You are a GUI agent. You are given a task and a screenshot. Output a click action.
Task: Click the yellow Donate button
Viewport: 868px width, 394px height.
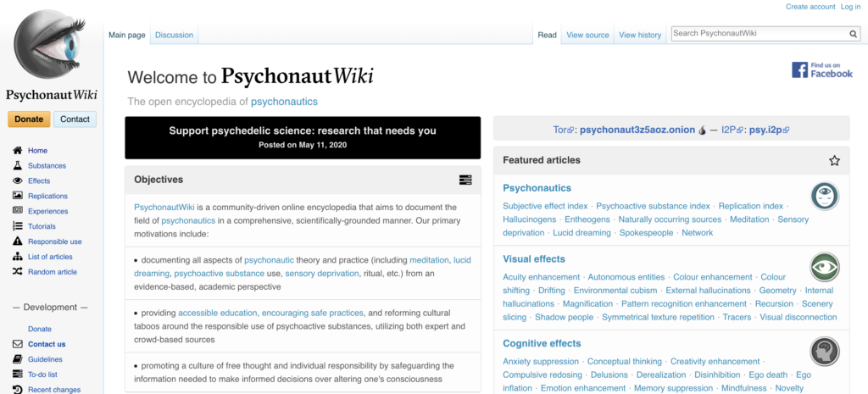pos(29,119)
